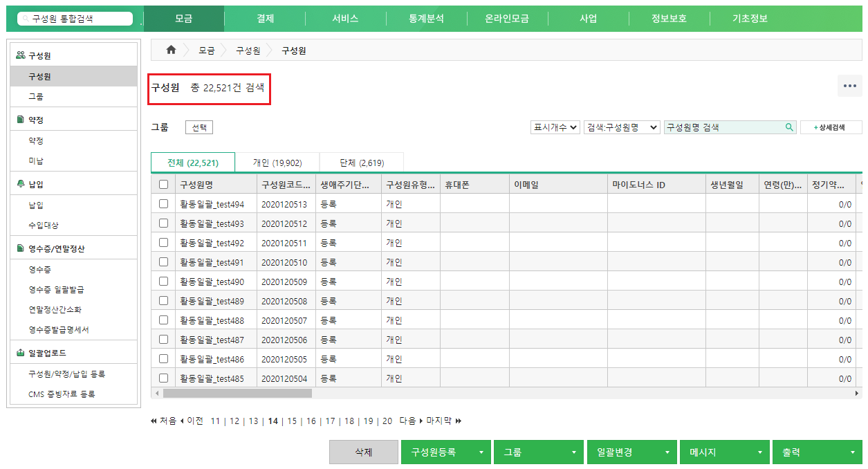Click the 상세검색 button
The width and height of the screenshot is (868, 469).
click(x=831, y=127)
